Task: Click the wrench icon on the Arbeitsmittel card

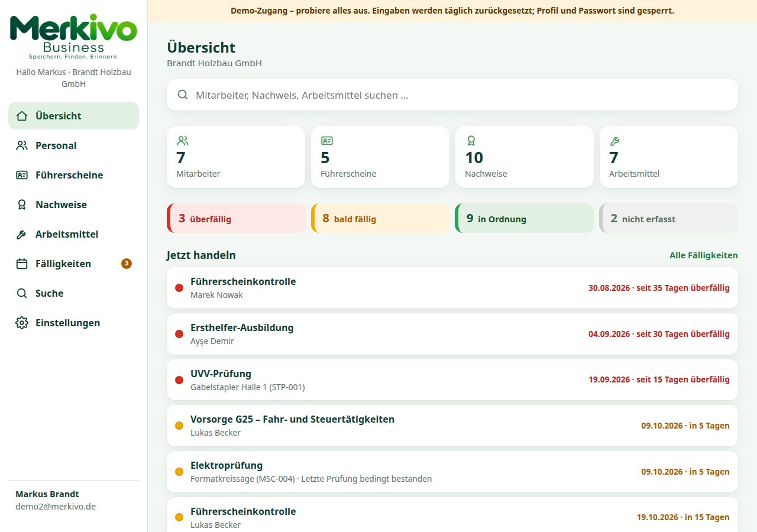Action: point(614,141)
